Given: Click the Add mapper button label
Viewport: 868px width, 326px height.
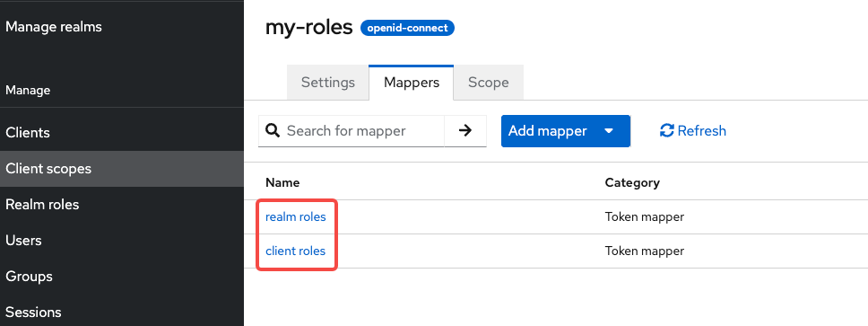Looking at the screenshot, I should coord(548,131).
